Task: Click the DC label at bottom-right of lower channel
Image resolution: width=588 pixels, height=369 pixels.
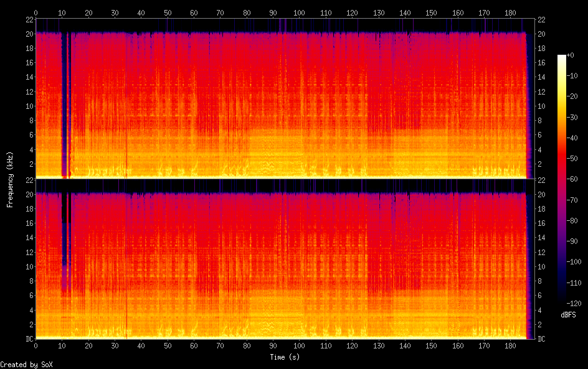Action: (541, 339)
